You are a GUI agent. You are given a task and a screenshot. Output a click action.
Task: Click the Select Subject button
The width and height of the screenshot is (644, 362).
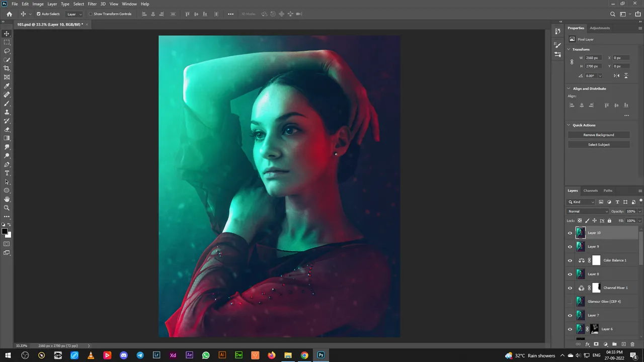599,144
